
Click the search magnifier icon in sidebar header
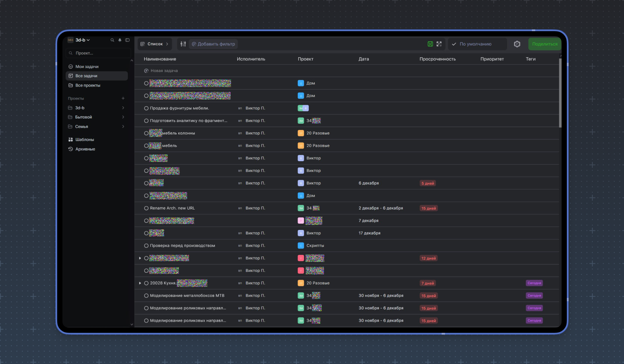coord(112,40)
